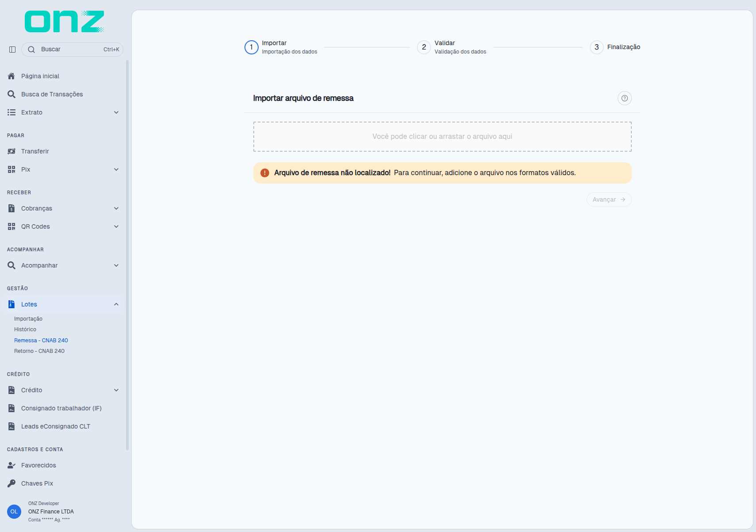Open Importação under Lotes
The image size is (756, 532).
pyautogui.click(x=28, y=319)
